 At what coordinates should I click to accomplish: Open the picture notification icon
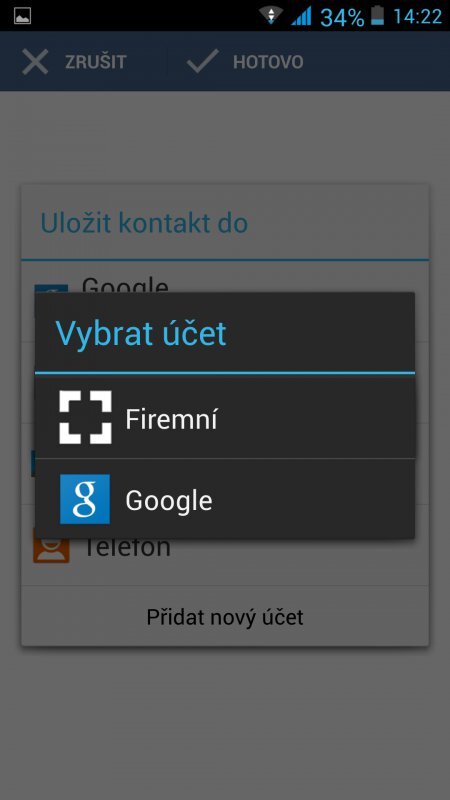point(22,15)
